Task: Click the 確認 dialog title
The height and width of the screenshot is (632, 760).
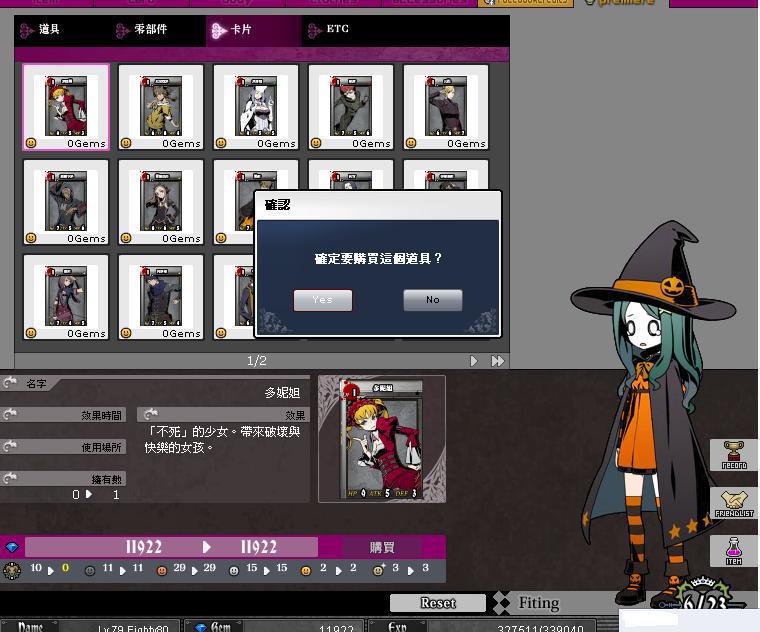Action: (x=277, y=205)
